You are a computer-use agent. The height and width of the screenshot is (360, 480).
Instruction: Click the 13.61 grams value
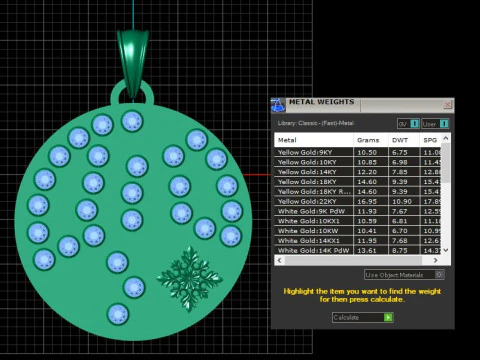(x=367, y=250)
